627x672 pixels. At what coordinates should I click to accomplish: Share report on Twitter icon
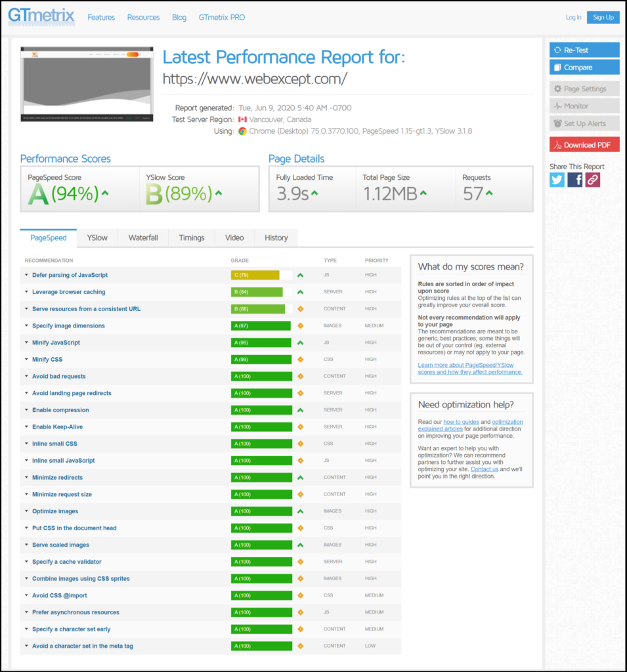[557, 180]
